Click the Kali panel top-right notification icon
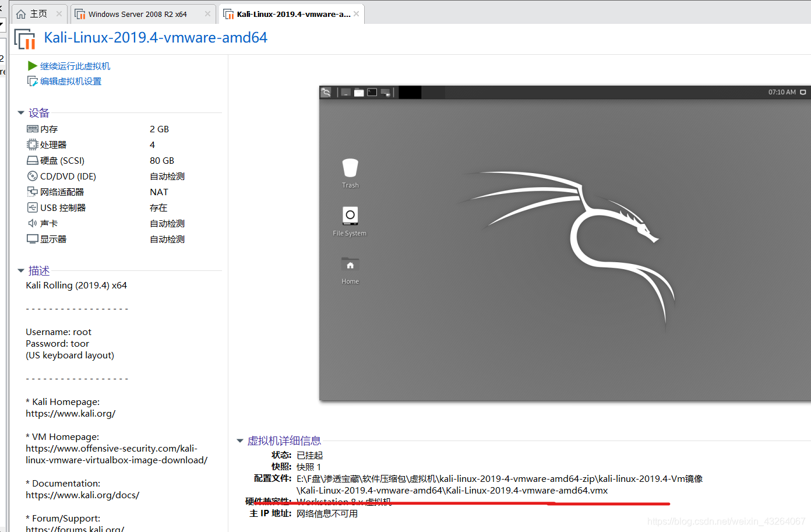Image resolution: width=811 pixels, height=532 pixels. click(803, 92)
